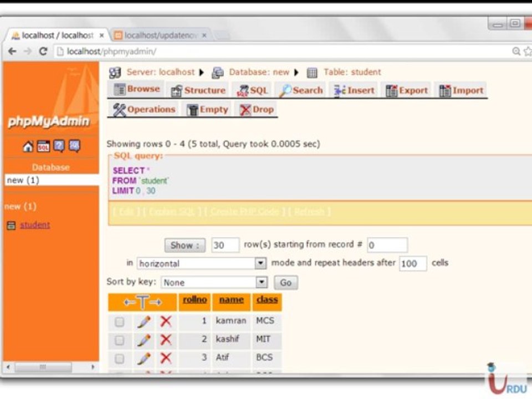Click the Show button
The image size is (532, 399).
[185, 245]
